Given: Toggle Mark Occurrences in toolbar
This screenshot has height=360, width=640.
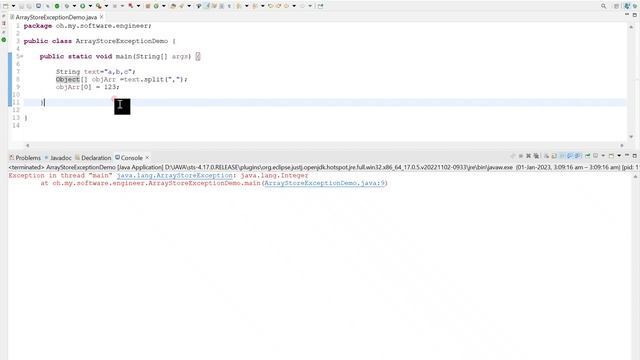Looking at the screenshot, I should [x=207, y=6].
